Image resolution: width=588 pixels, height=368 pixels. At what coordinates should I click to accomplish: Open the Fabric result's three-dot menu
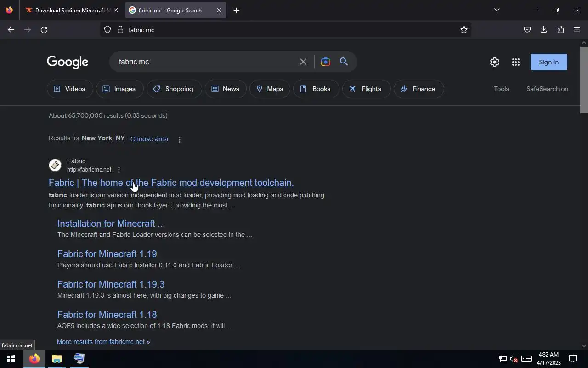click(119, 170)
